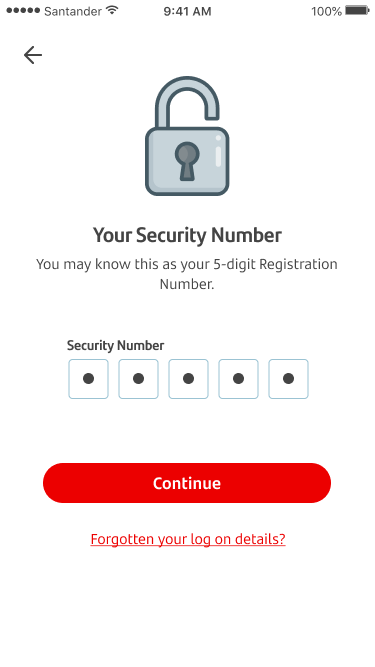Image resolution: width=375 pixels, height=667 pixels.
Task: Tap the back arrow icon
Action: [33, 55]
